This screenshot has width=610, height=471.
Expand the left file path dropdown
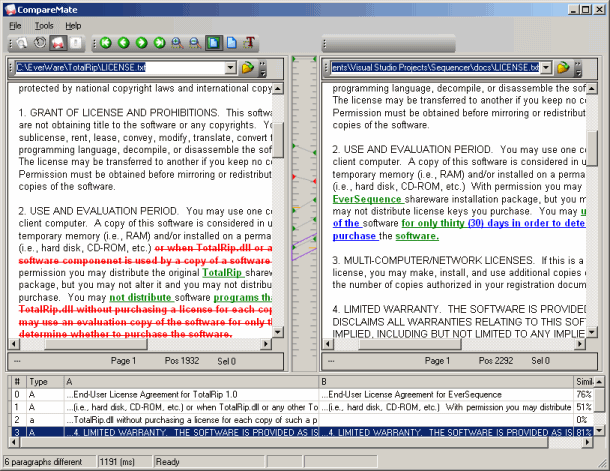point(231,68)
